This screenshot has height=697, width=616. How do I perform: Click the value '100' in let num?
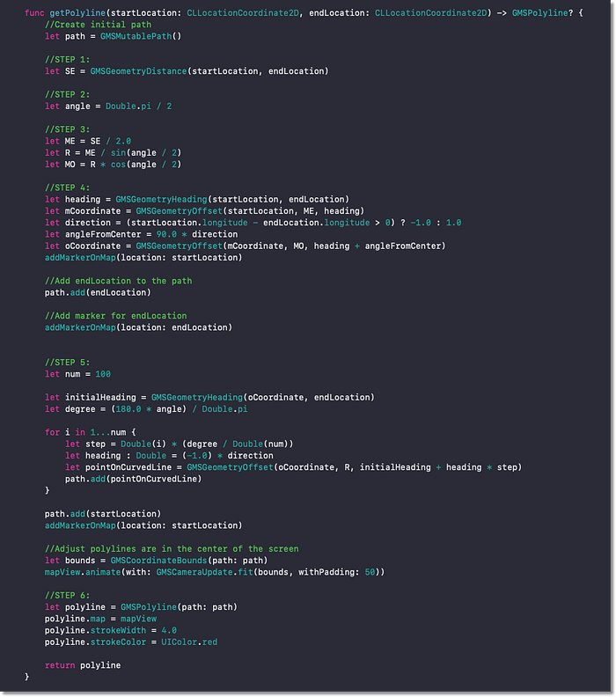click(103, 374)
